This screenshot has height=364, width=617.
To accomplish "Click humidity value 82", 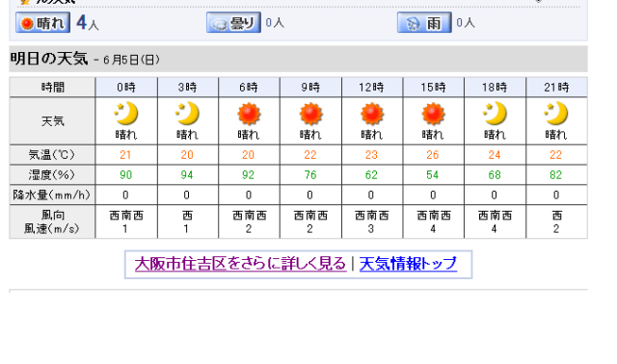I will tap(555, 175).
